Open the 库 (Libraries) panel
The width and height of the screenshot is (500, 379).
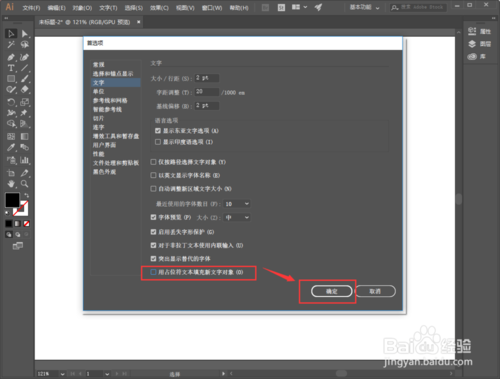point(477,56)
